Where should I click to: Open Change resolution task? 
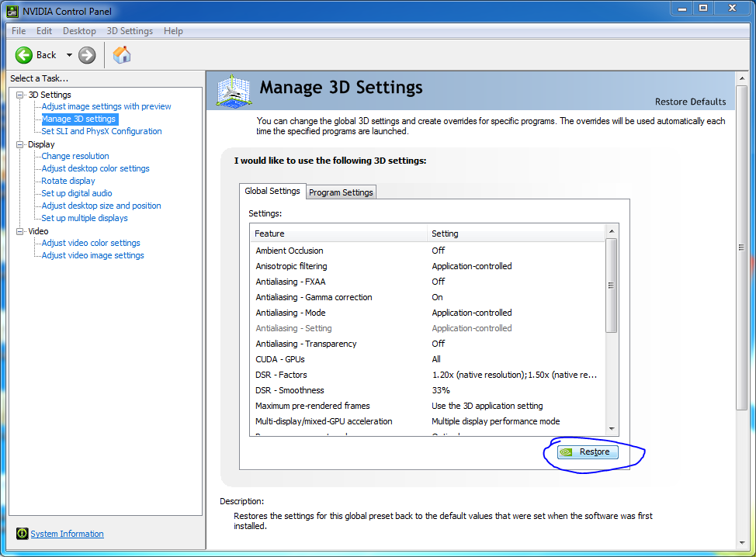(x=75, y=156)
